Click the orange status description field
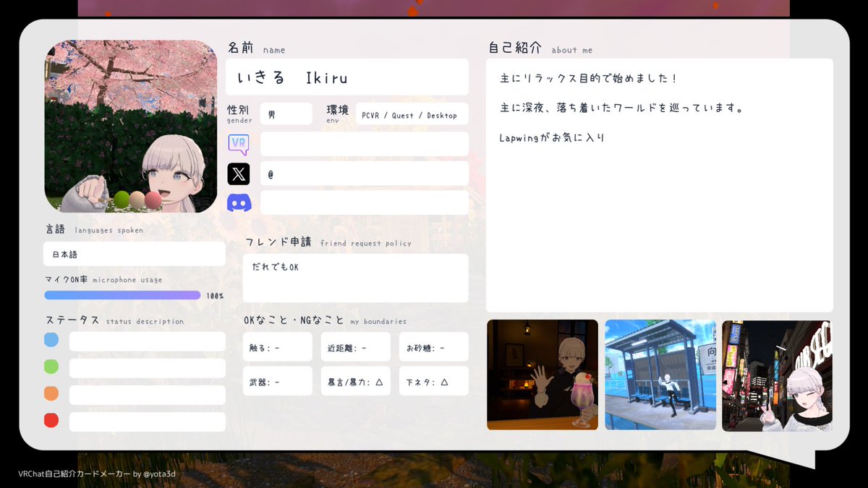 coord(148,395)
